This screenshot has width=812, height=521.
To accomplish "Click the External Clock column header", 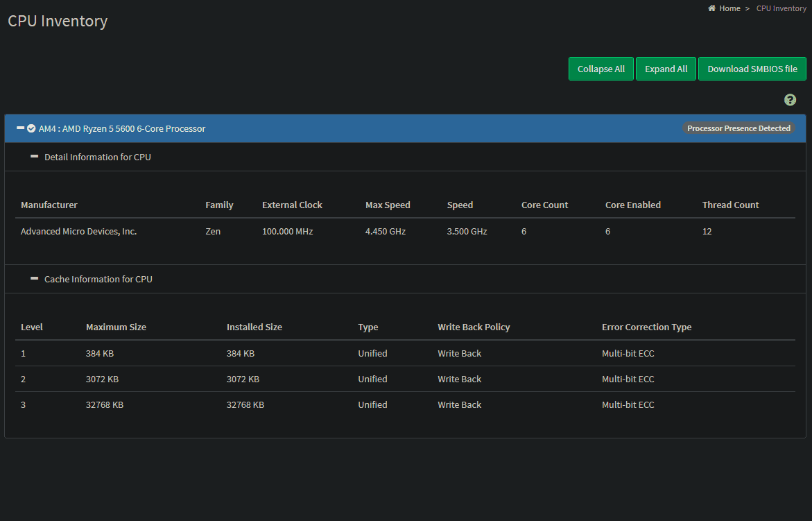I will pyautogui.click(x=292, y=205).
